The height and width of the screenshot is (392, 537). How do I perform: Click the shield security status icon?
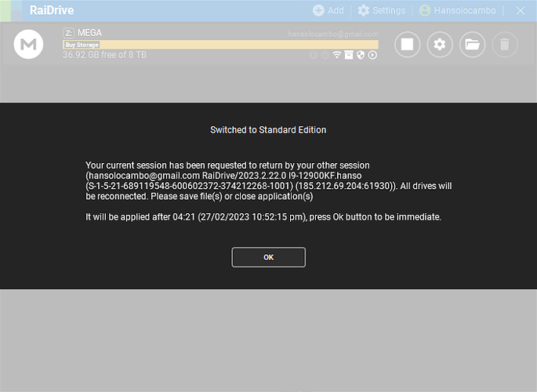[x=361, y=55]
